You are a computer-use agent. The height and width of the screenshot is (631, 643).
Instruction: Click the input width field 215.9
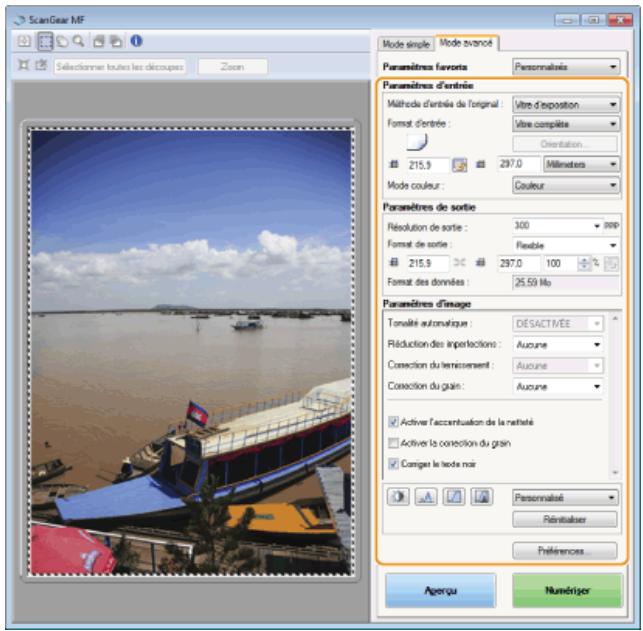coord(429,165)
